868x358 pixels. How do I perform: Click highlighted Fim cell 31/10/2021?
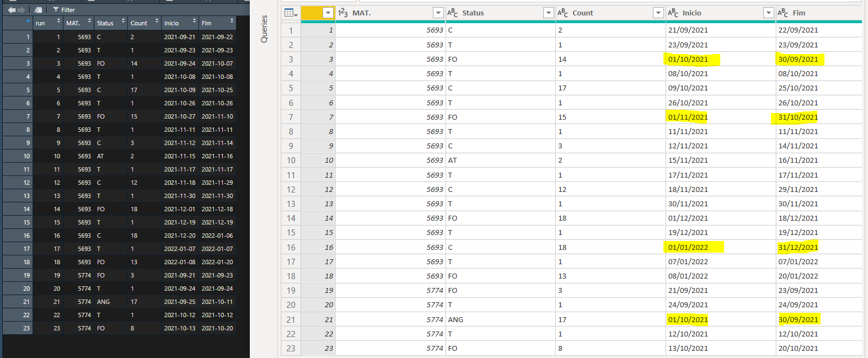819,117
